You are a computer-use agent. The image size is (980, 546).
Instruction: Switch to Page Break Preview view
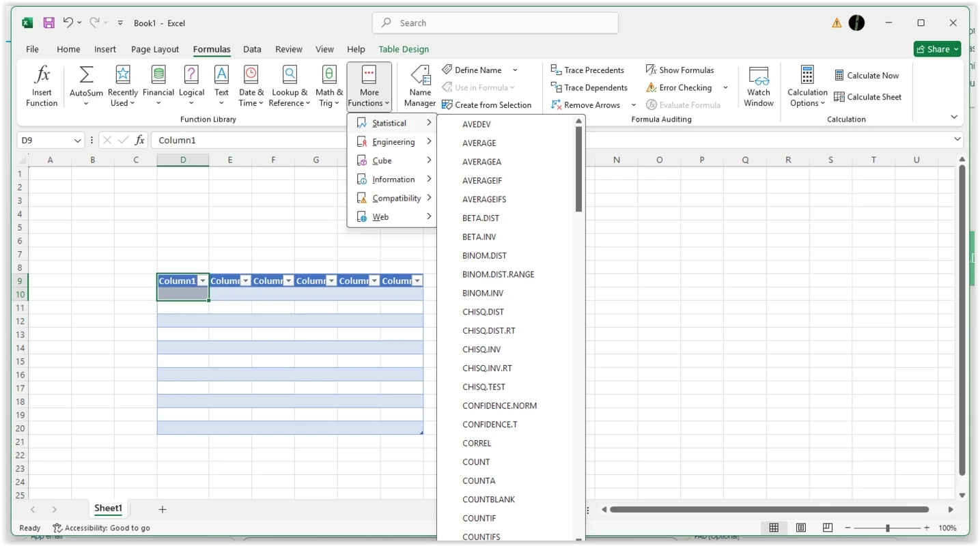(828, 528)
